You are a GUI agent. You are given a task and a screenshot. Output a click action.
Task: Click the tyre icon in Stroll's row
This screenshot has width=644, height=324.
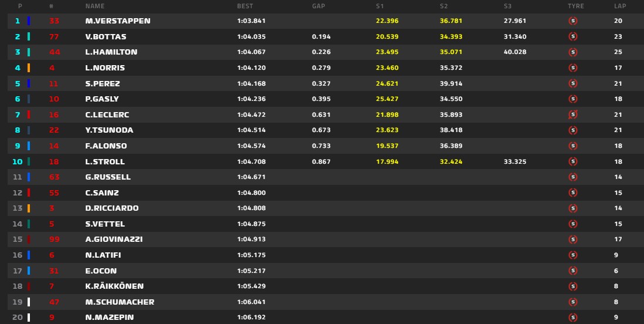[573, 161]
